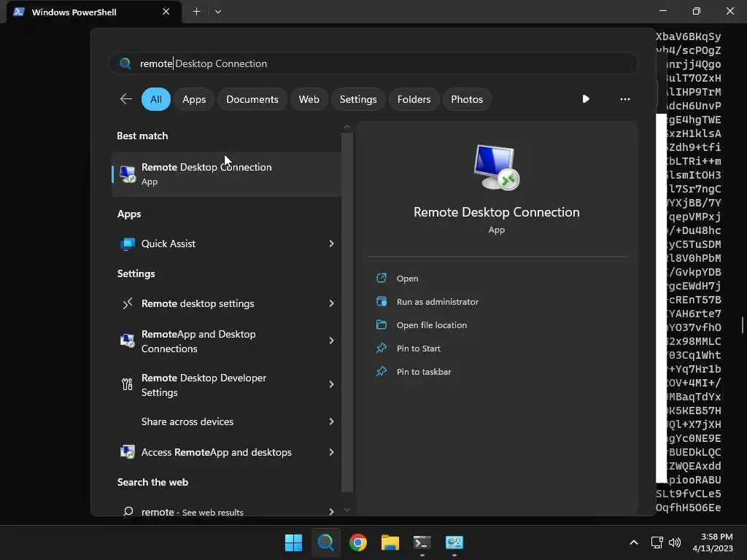Click the results list scrollbar up arrow
Image resolution: width=747 pixels, height=560 pixels.
point(347,127)
